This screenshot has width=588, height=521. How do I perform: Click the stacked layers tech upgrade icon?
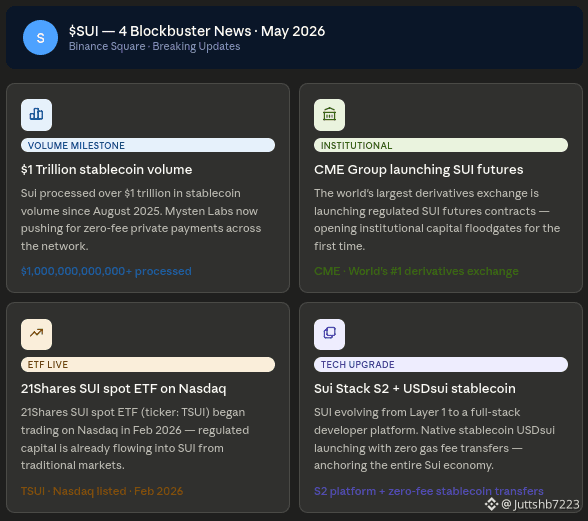pyautogui.click(x=329, y=334)
